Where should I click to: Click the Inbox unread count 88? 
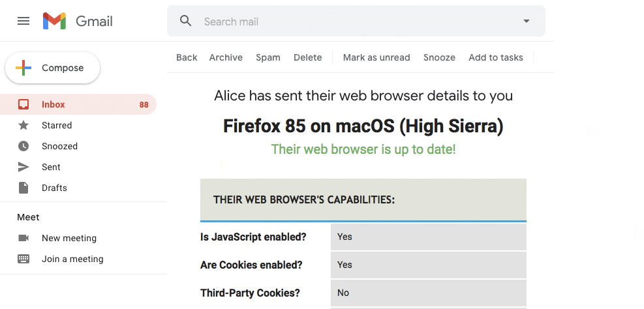[144, 105]
